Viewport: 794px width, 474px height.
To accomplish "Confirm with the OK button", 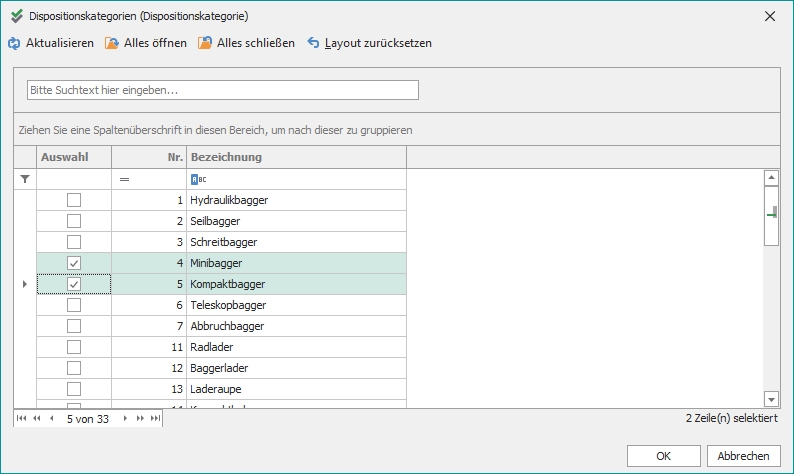I will coord(663,456).
